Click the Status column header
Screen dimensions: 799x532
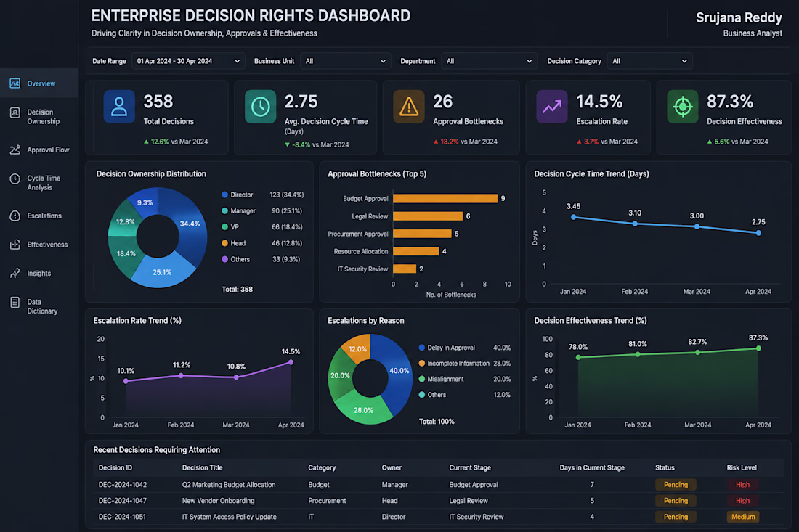pyautogui.click(x=665, y=467)
